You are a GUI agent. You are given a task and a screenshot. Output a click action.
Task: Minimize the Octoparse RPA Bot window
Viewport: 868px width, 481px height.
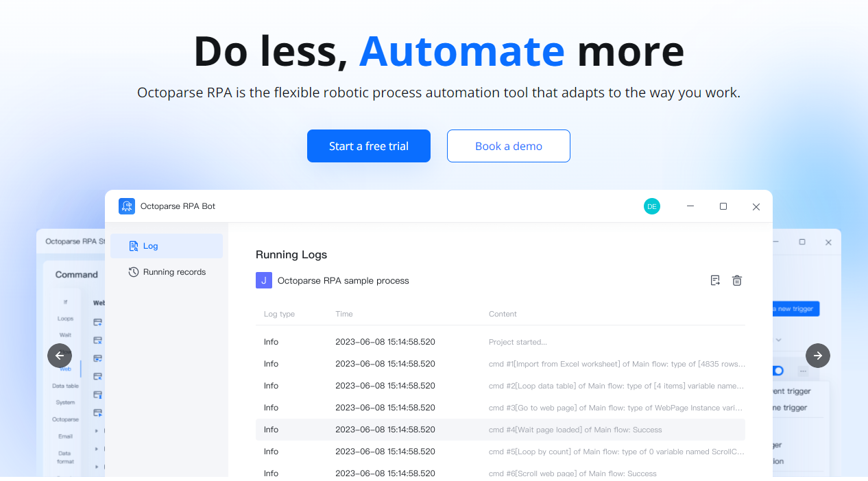point(690,206)
